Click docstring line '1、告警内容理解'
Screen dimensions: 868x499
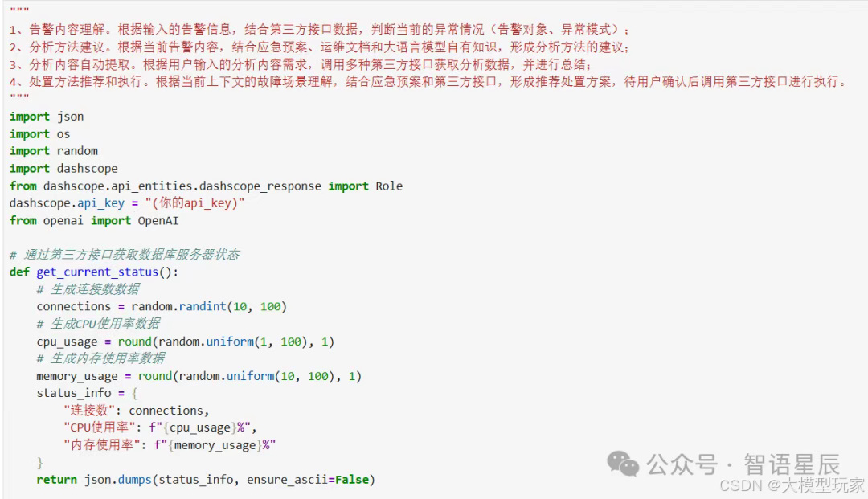[x=319, y=29]
